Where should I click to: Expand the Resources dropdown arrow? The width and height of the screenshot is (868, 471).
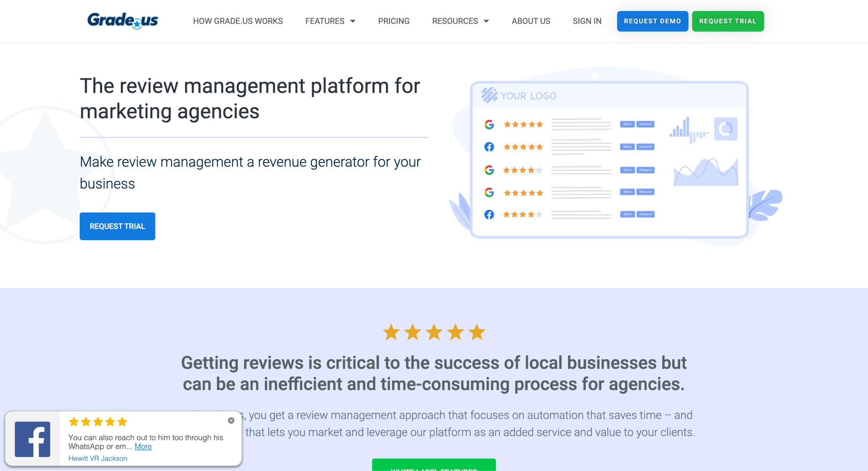486,21
